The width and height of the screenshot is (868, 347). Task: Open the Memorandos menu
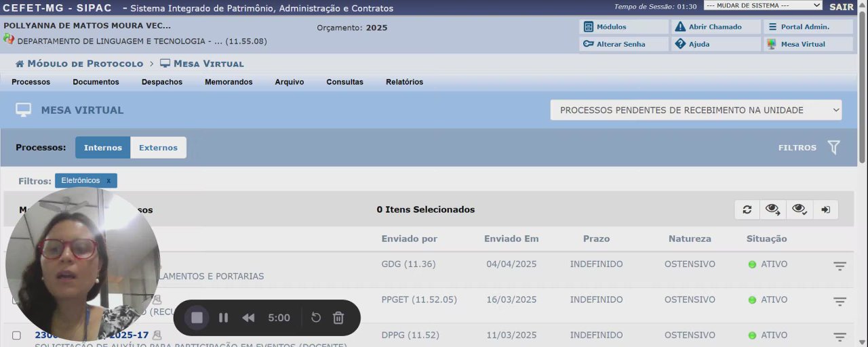[x=229, y=82]
